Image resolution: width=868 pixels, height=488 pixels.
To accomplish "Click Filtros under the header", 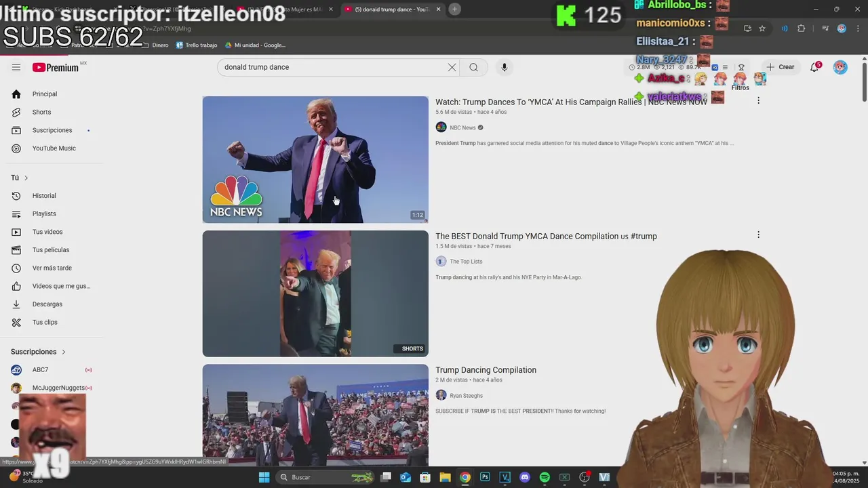I will click(x=740, y=87).
